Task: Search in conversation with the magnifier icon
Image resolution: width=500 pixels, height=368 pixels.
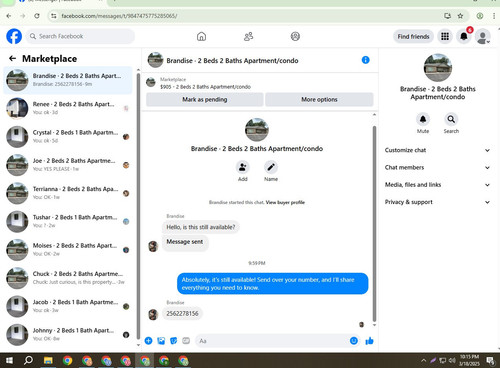Action: [x=451, y=119]
